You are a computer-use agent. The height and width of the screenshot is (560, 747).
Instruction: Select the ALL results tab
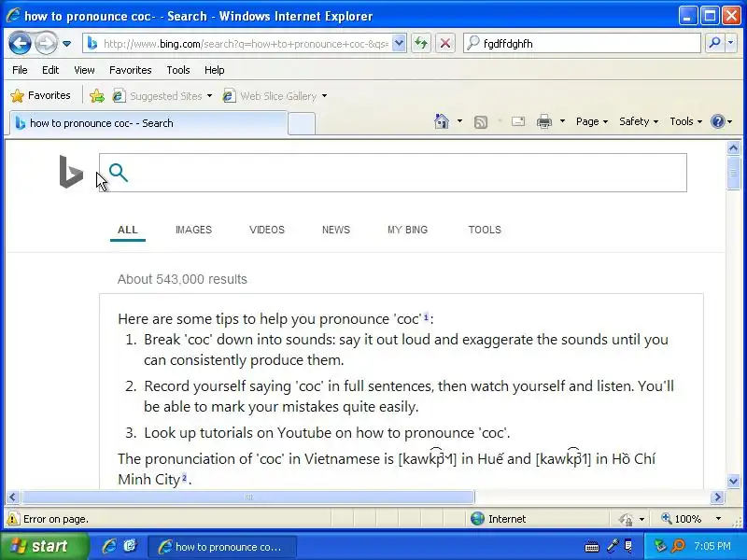click(x=128, y=230)
